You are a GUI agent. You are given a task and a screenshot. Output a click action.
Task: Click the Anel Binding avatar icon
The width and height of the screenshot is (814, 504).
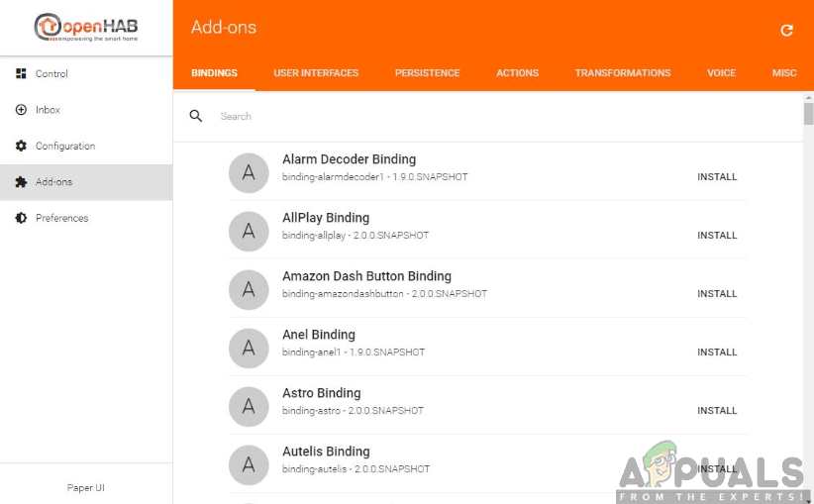click(x=249, y=348)
